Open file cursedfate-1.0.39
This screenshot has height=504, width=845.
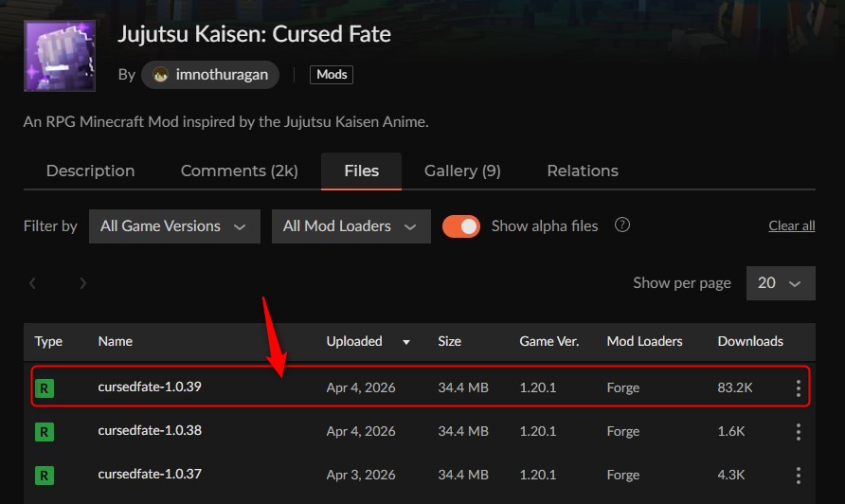tap(150, 387)
